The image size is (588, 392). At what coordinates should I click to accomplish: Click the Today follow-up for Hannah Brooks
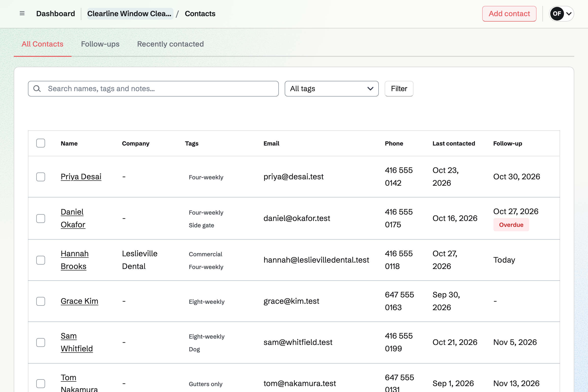click(504, 260)
